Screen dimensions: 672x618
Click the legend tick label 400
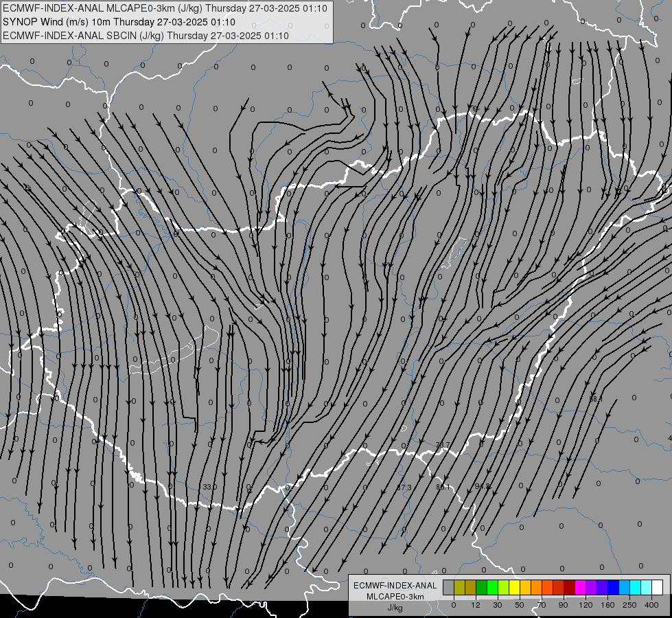click(x=651, y=605)
